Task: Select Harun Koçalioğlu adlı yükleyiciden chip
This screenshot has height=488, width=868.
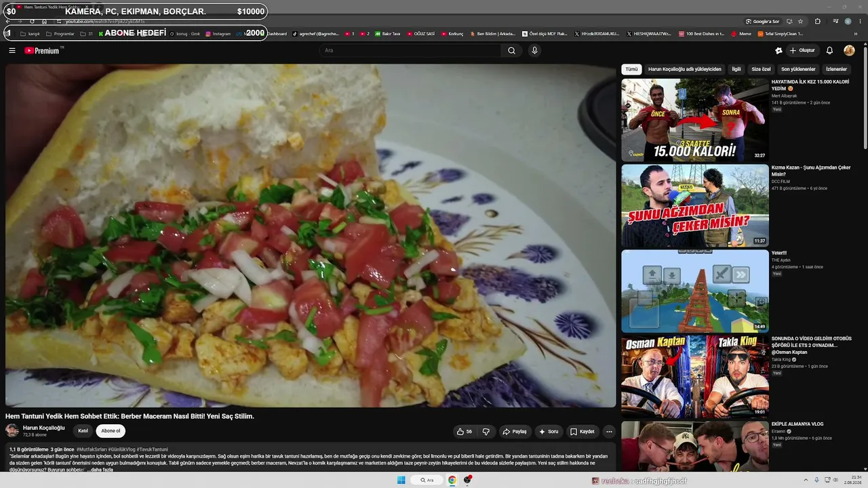Action: 685,69
